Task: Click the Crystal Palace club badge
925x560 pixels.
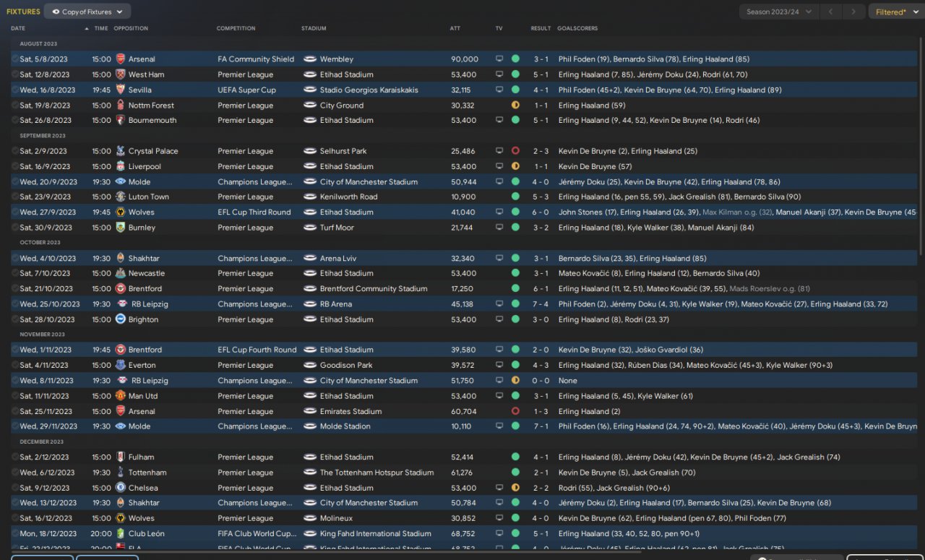Action: (x=120, y=151)
